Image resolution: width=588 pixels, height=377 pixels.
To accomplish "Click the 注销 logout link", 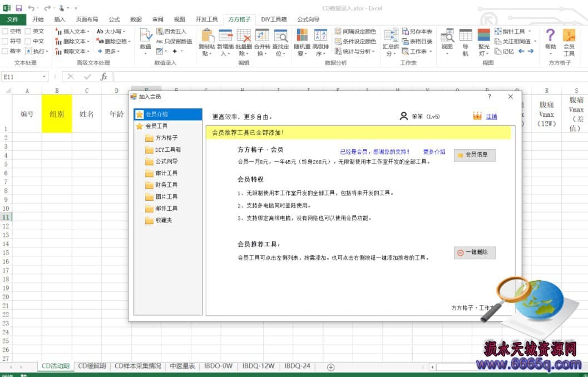I will tap(491, 117).
